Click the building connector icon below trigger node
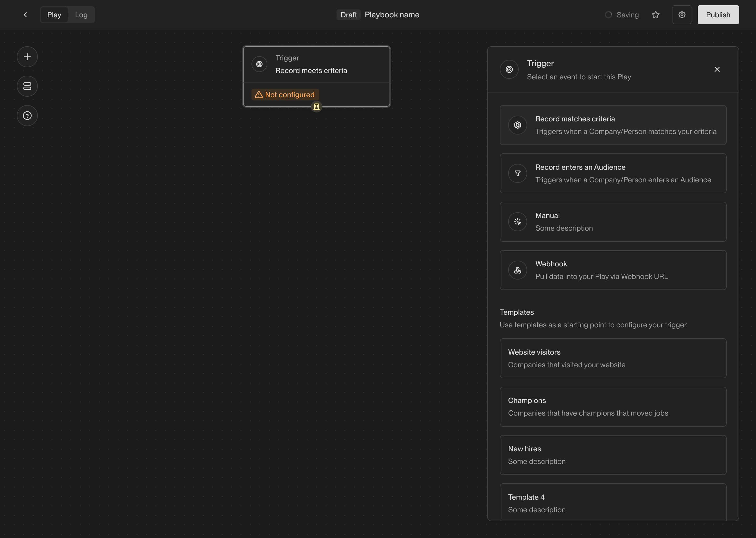756x538 pixels. 316,107
